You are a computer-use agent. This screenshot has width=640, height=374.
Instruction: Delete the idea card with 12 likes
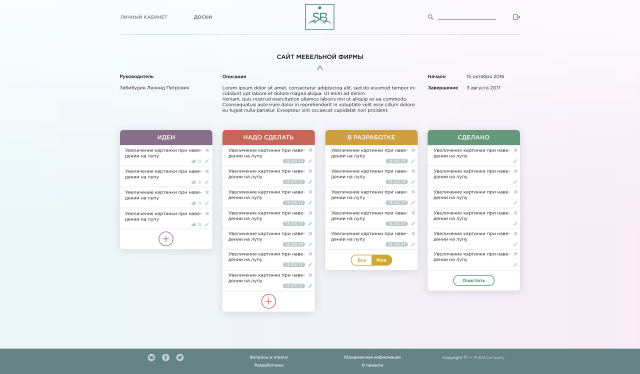(207, 150)
